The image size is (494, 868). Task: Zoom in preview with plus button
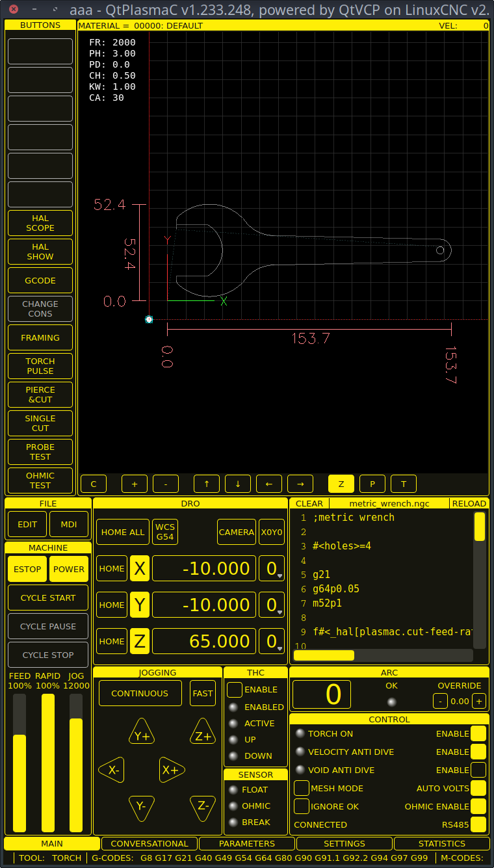coord(135,484)
